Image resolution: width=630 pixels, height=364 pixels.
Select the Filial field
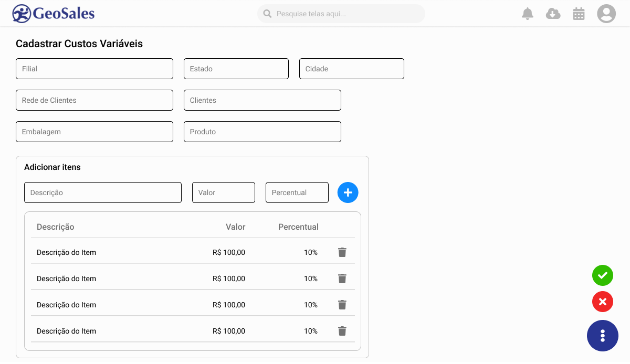pyautogui.click(x=94, y=69)
